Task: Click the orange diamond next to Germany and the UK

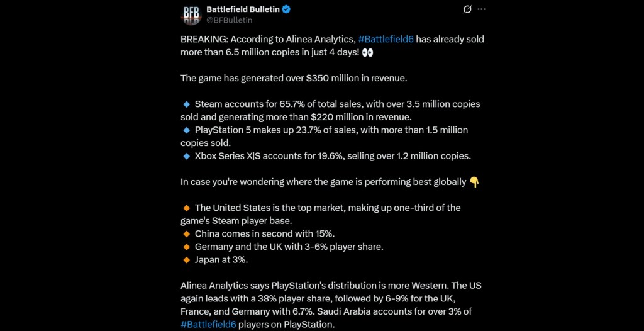Action: (x=186, y=247)
